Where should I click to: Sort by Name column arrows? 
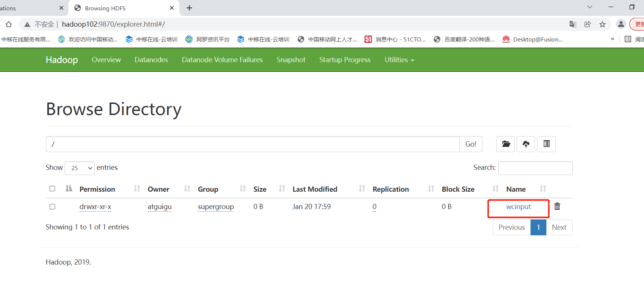click(543, 189)
